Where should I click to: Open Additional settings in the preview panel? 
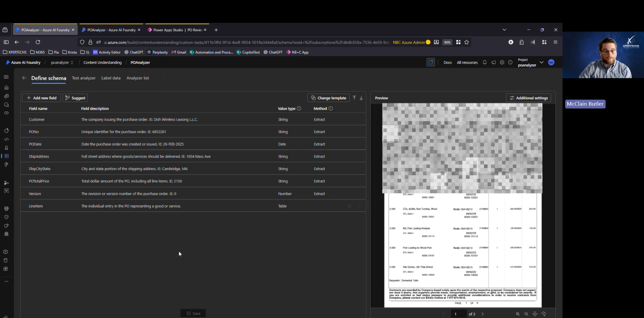(x=528, y=98)
